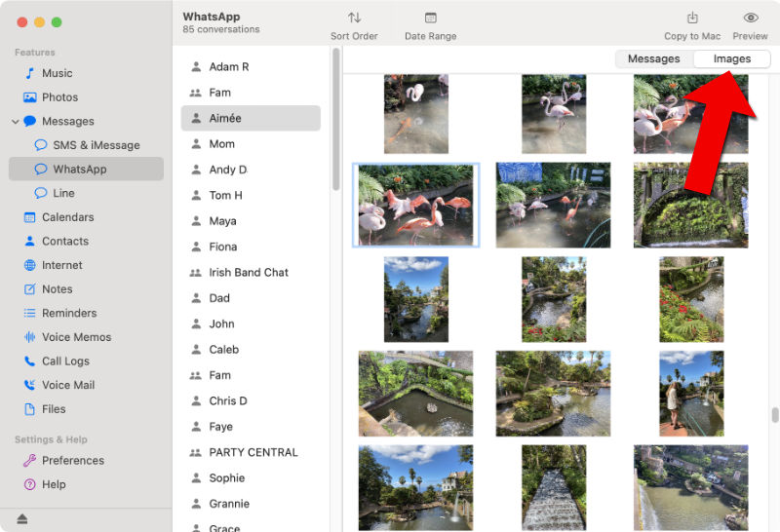The height and width of the screenshot is (532, 780).
Task: Open the Notes pencil icon
Action: point(30,288)
